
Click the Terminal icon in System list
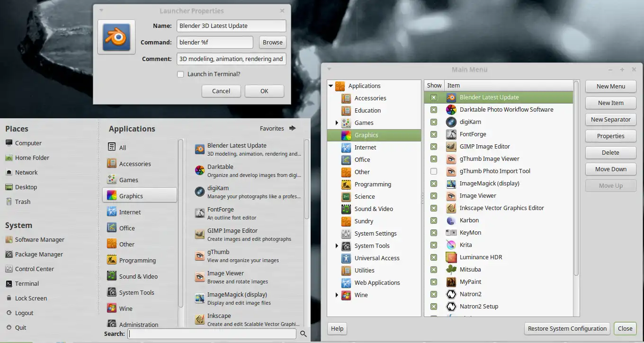pos(9,284)
